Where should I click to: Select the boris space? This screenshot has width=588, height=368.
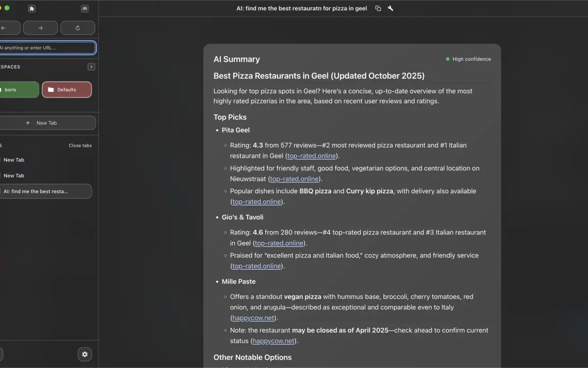(x=19, y=90)
